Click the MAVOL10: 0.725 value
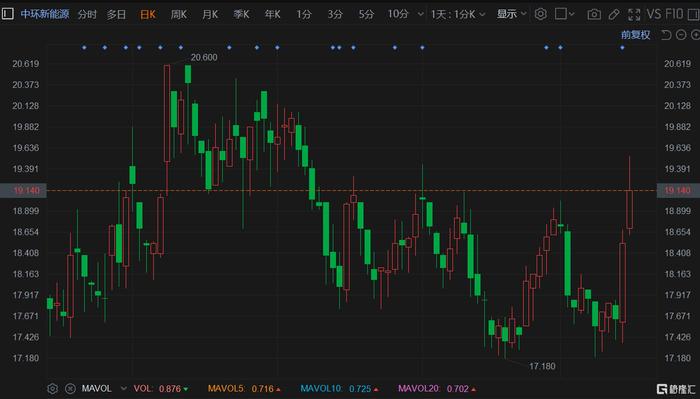Viewport: 700px width, 399px height. pos(339,389)
